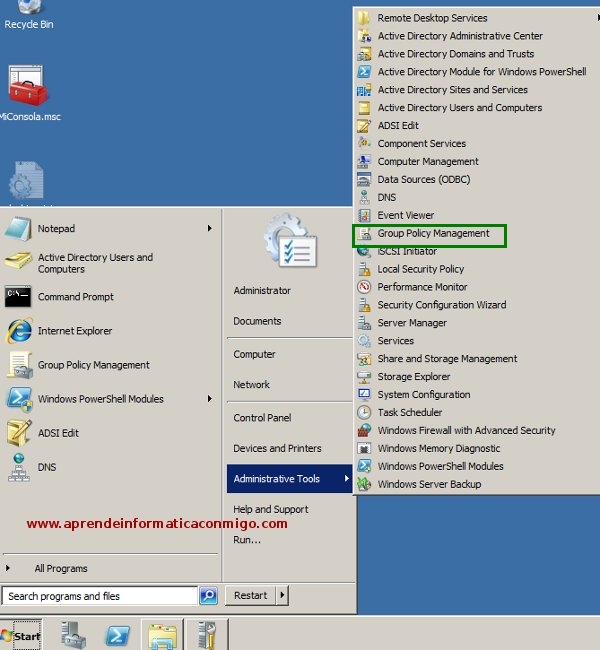Expand Administrative Tools submenu arrow
The width and height of the screenshot is (600, 650).
click(x=347, y=478)
